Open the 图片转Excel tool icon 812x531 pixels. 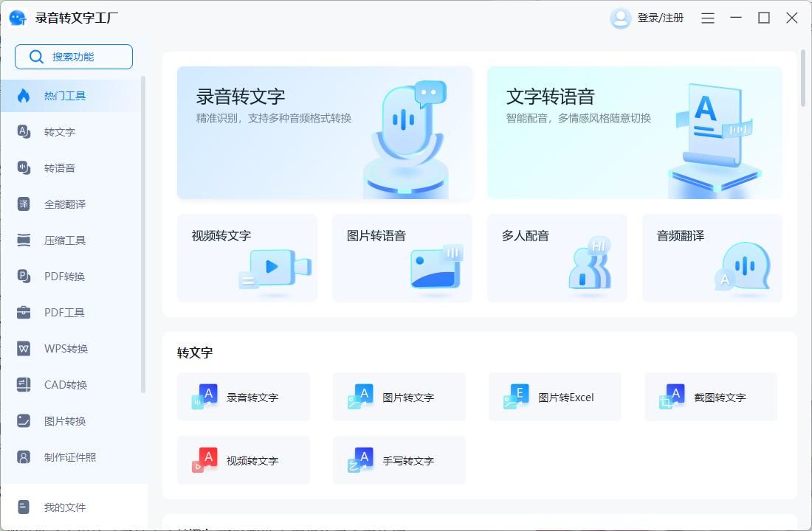tap(515, 396)
